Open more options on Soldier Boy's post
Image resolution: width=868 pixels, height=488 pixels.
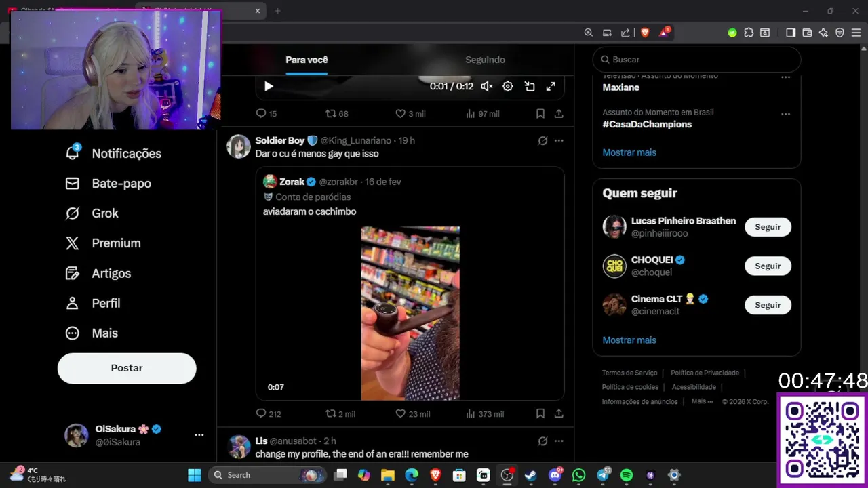[559, 140]
